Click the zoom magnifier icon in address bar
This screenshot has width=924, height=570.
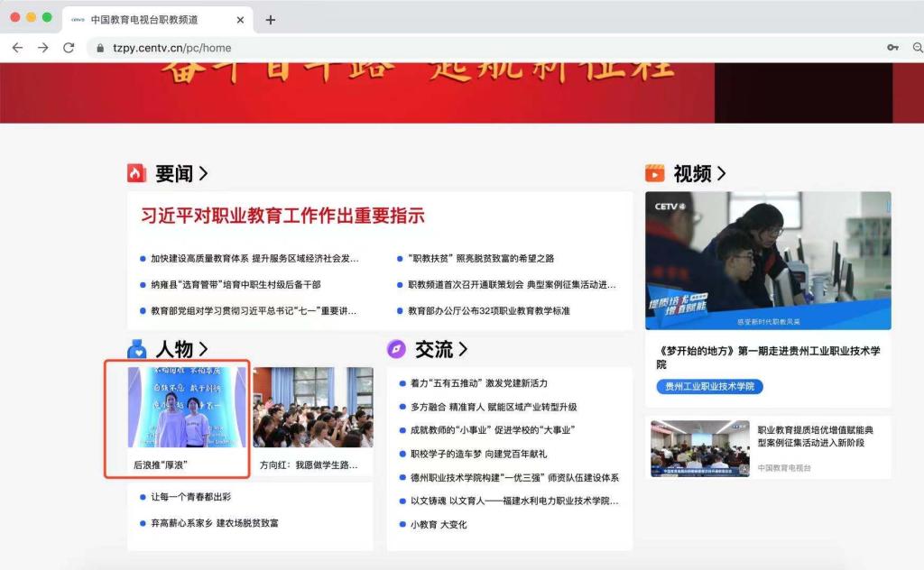[917, 48]
